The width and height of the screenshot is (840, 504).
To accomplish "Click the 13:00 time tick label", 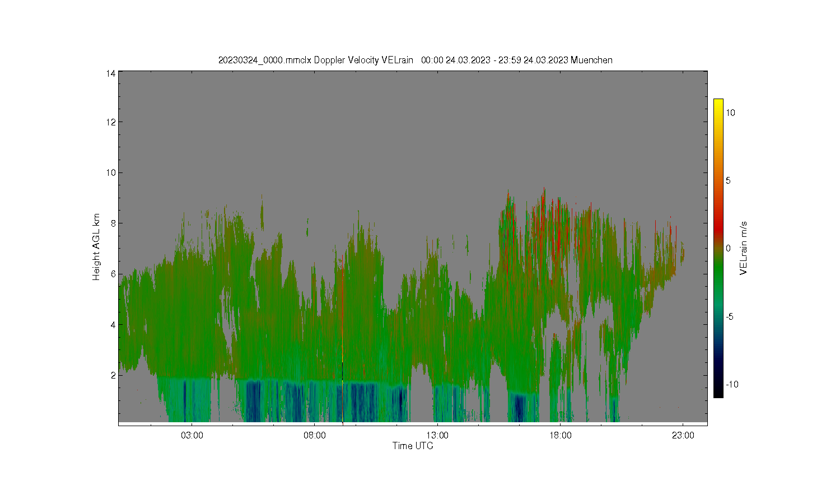I will coord(437,435).
